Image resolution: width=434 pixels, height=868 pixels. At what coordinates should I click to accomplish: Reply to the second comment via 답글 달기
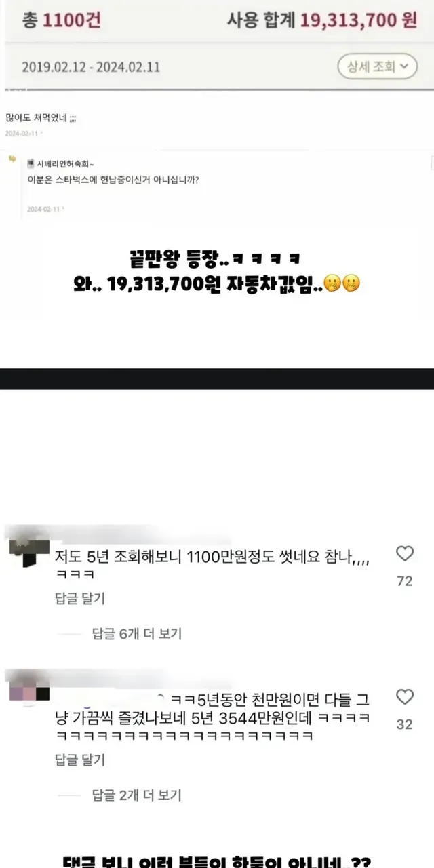79,760
